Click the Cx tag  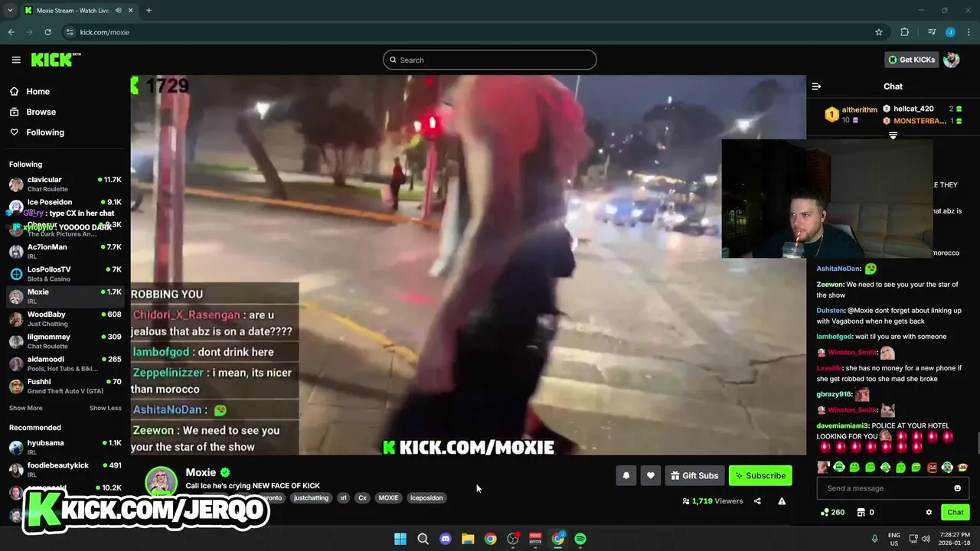coord(362,497)
